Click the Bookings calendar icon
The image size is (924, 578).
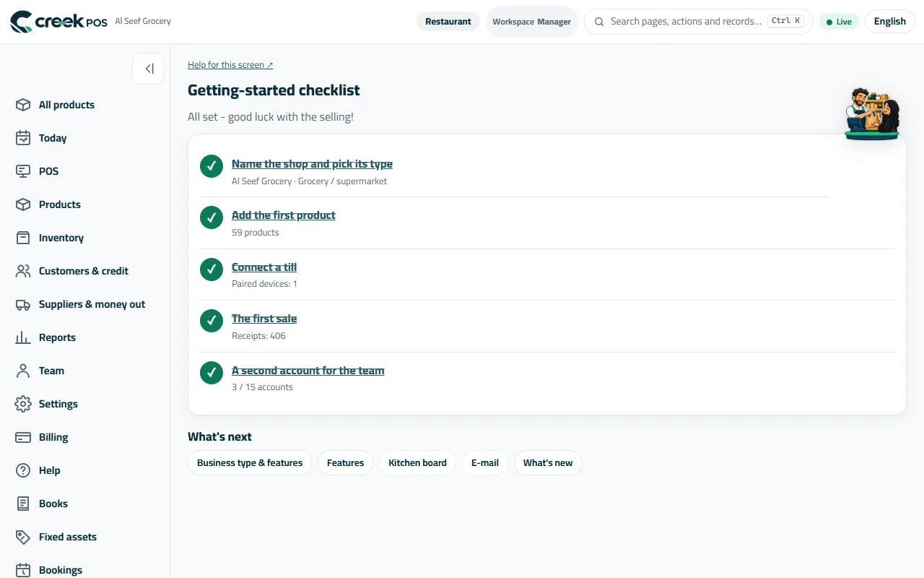[23, 570]
